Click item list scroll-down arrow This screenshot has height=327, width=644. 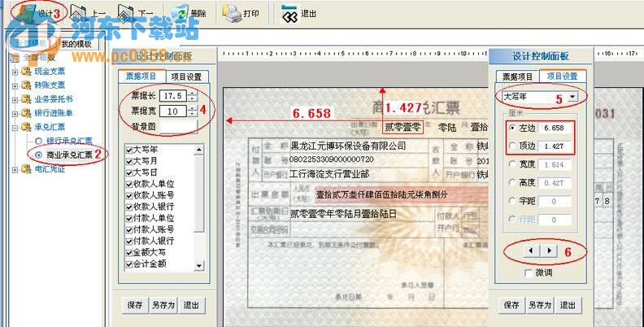point(199,266)
